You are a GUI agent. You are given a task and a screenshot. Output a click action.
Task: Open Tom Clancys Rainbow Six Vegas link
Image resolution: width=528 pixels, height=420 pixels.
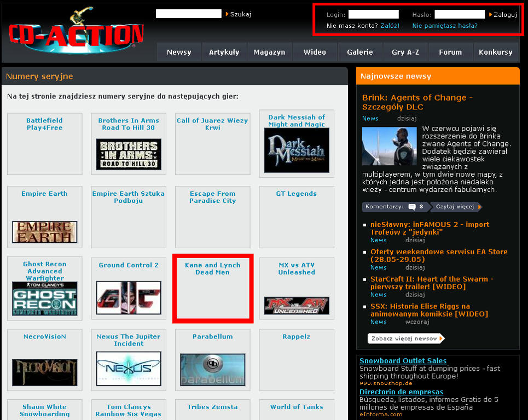[x=129, y=410]
